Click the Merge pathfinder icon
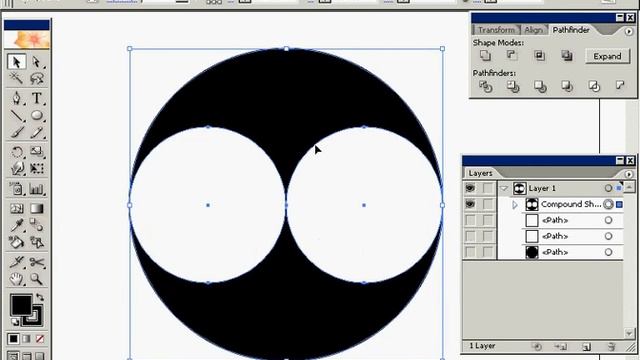The width and height of the screenshot is (640, 360). [x=540, y=86]
